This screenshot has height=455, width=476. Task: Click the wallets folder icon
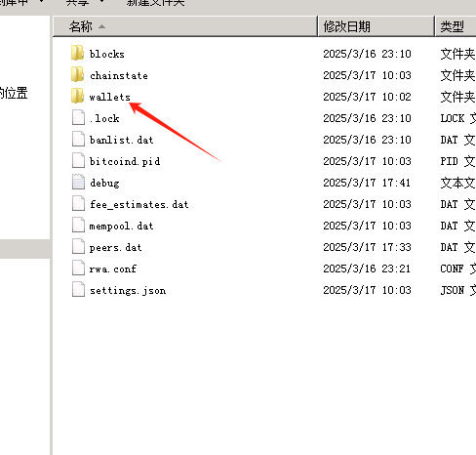tap(77, 96)
